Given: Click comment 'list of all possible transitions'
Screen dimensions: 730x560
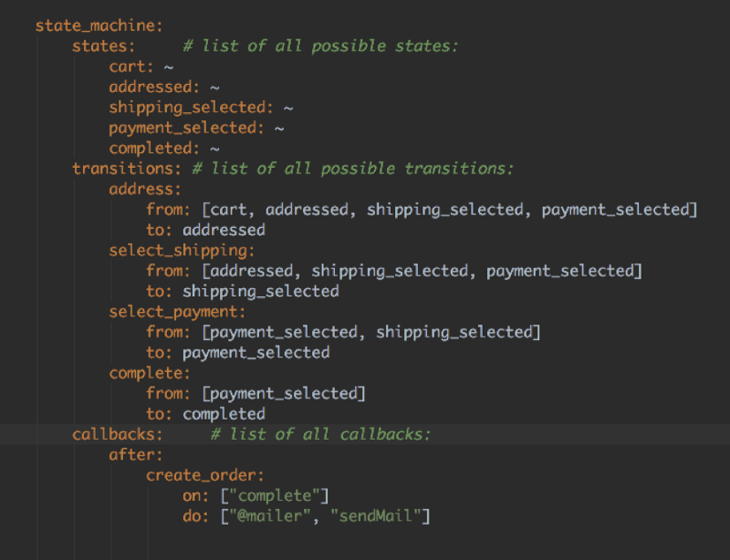Looking at the screenshot, I should [353, 169].
